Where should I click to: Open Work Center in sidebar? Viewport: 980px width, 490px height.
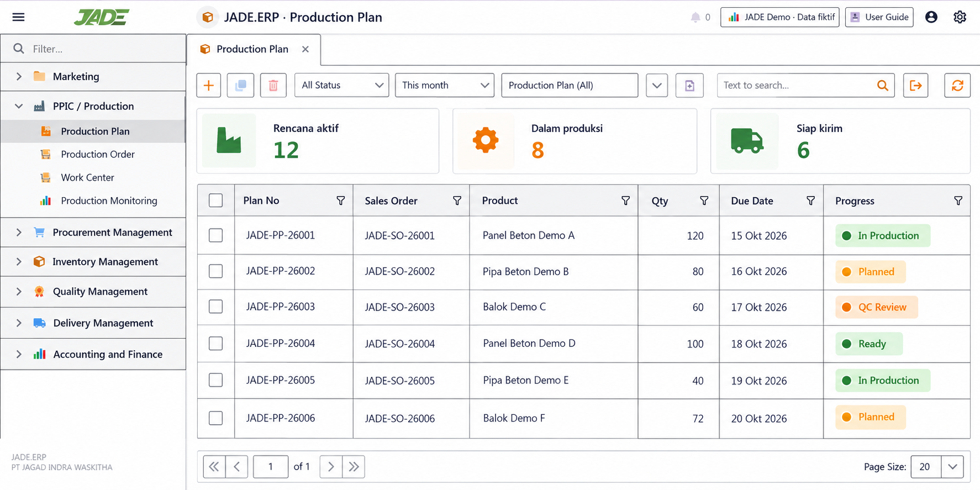pyautogui.click(x=93, y=178)
